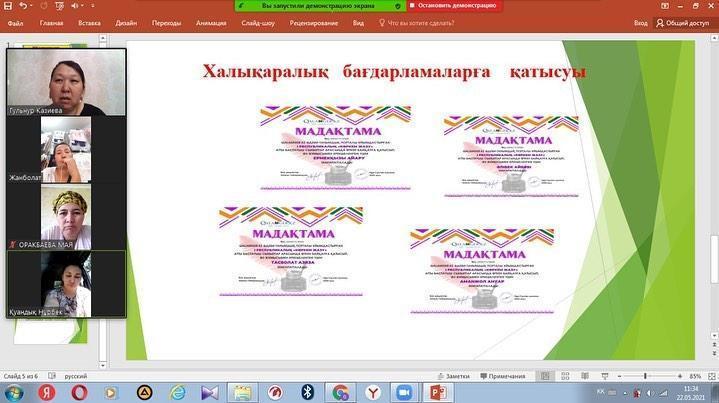
Task: Click Остановить демонстрацию button
Action: point(449,6)
